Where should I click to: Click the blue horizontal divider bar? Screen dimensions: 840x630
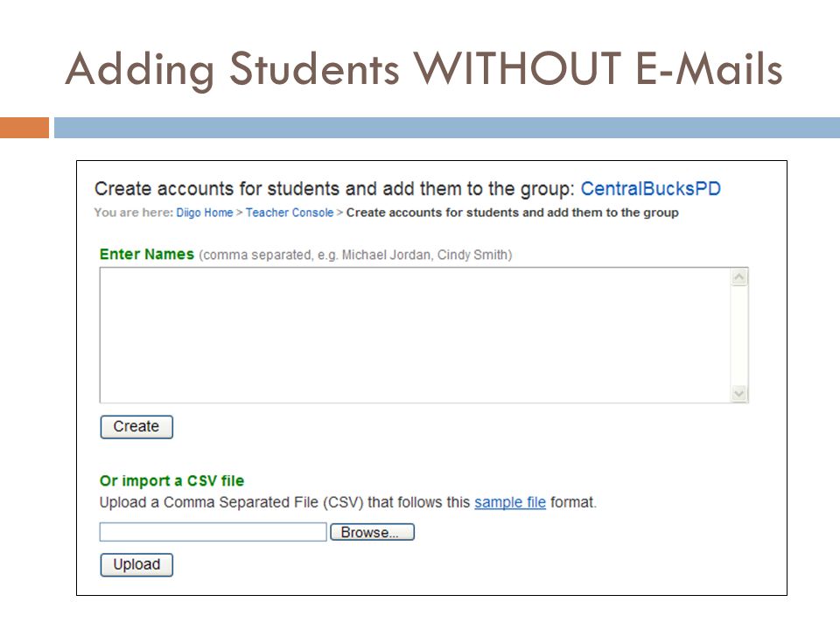(447, 128)
